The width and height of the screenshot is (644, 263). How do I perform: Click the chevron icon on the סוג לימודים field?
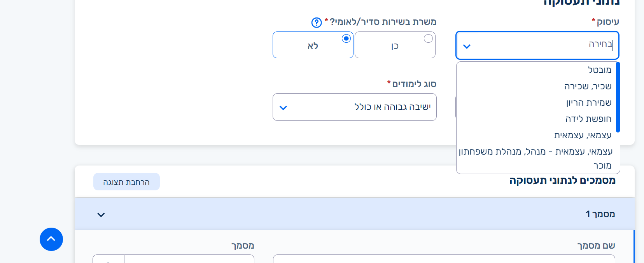[283, 107]
